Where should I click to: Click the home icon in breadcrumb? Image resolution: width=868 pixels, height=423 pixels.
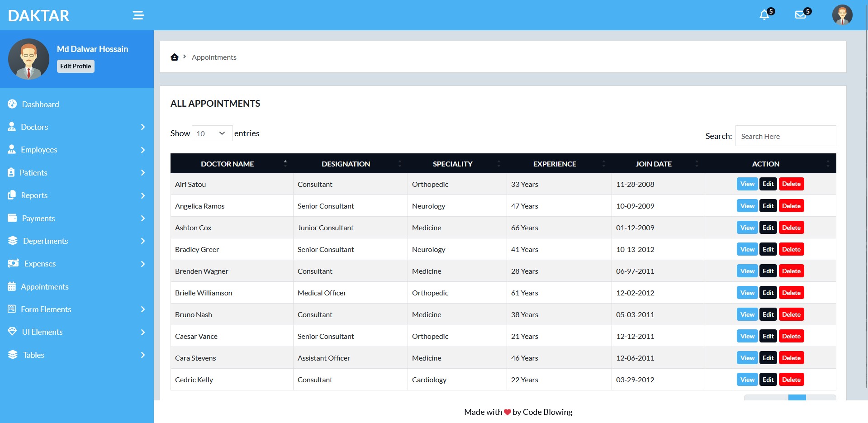pyautogui.click(x=175, y=57)
